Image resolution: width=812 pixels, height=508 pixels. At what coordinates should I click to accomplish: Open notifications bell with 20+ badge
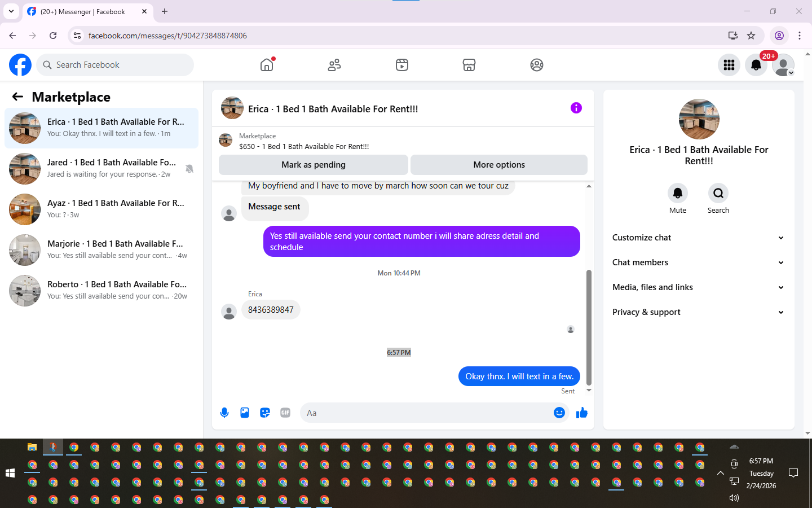pyautogui.click(x=756, y=65)
